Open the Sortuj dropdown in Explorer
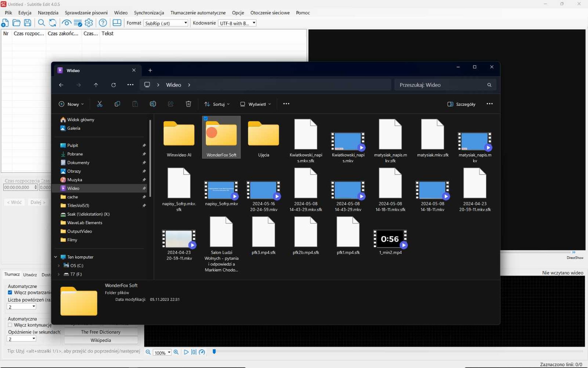588x368 pixels. point(217,104)
